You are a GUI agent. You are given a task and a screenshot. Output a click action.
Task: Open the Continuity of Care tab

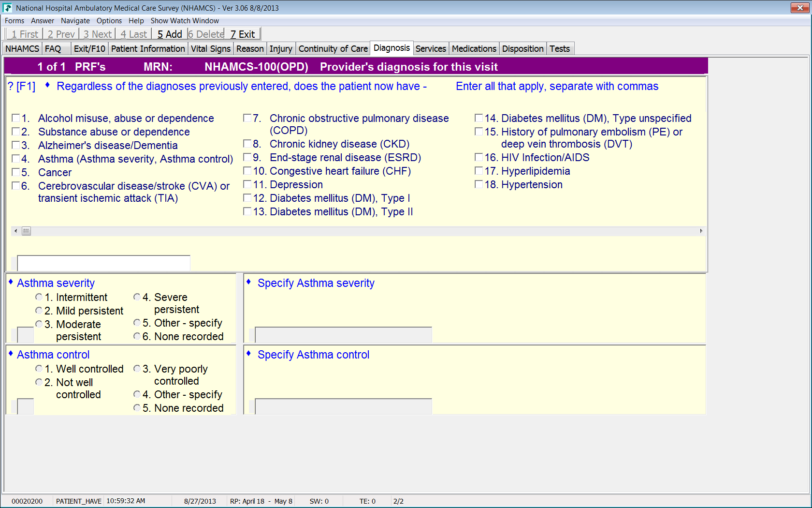[333, 49]
